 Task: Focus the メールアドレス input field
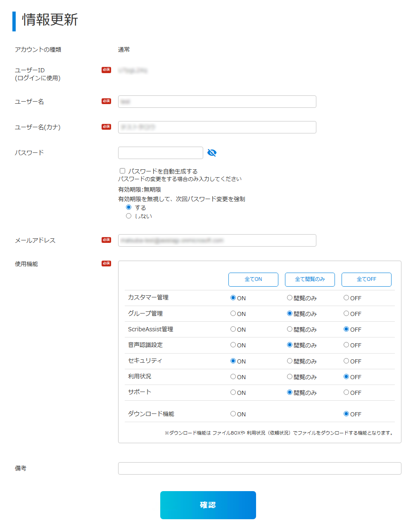tap(217, 240)
